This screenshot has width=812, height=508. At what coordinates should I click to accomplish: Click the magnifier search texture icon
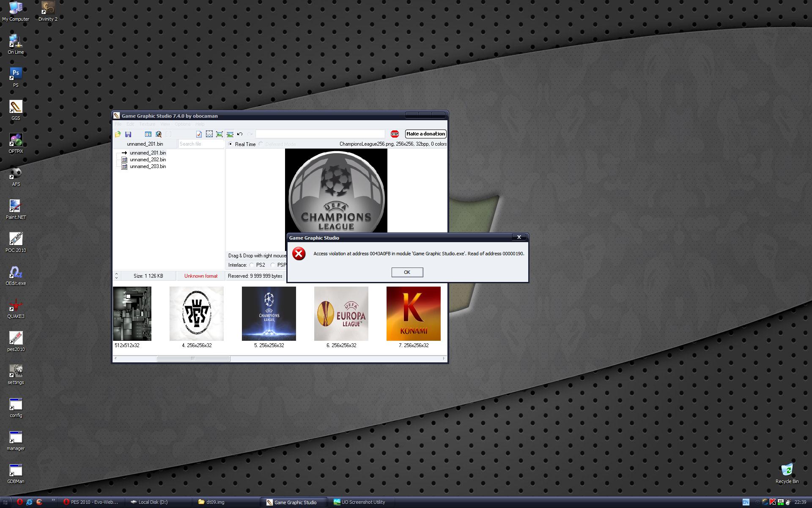(x=159, y=134)
